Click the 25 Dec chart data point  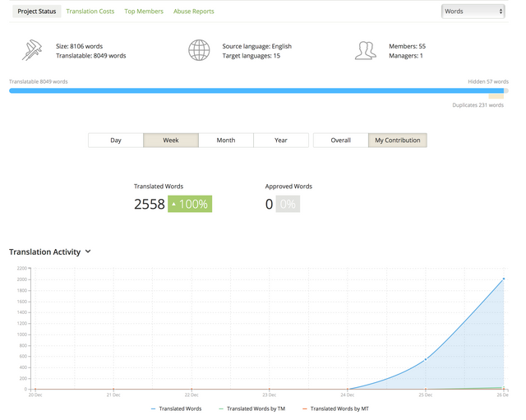click(426, 360)
